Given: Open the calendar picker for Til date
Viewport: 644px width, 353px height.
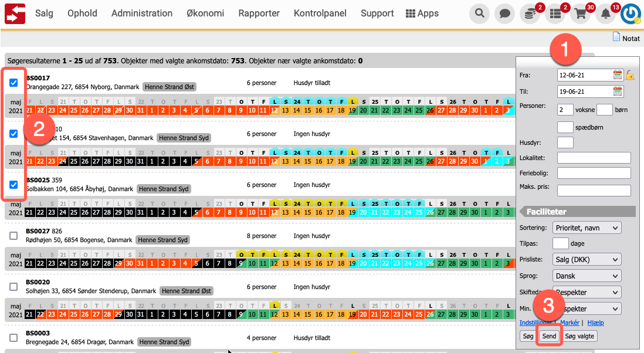Looking at the screenshot, I should (x=617, y=91).
